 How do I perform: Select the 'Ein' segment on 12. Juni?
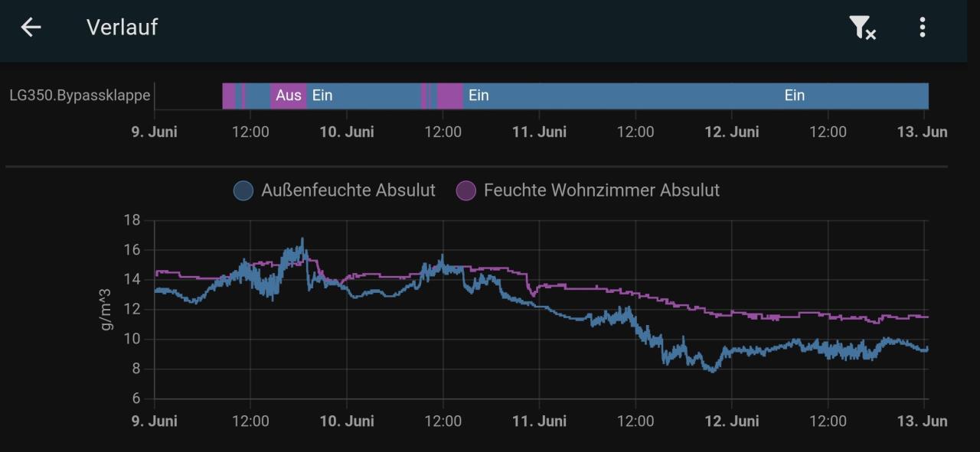(x=795, y=96)
